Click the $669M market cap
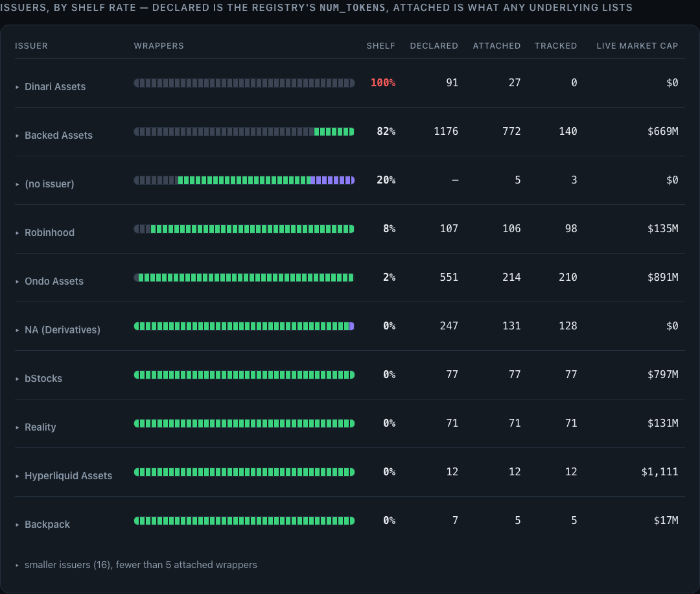700x594 pixels. click(662, 131)
